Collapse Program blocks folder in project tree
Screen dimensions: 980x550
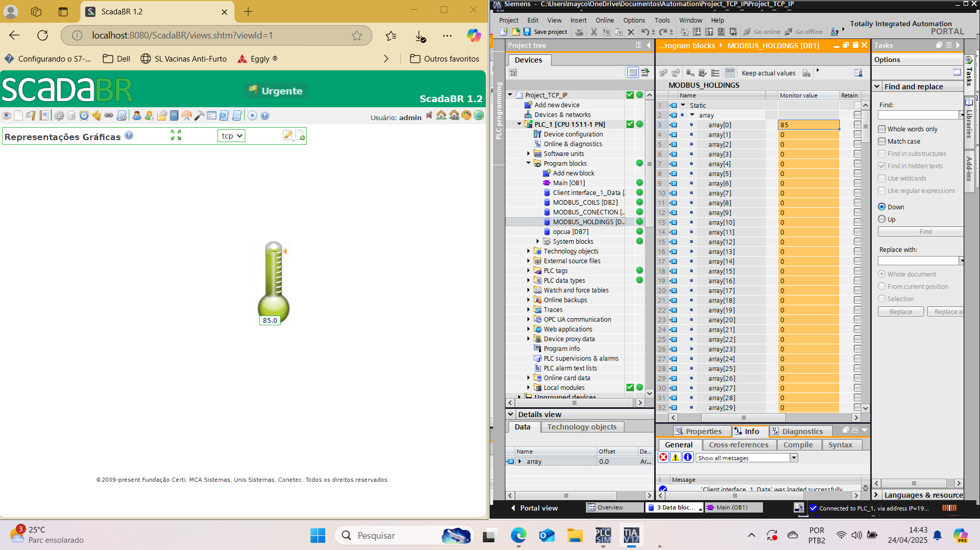tap(528, 164)
